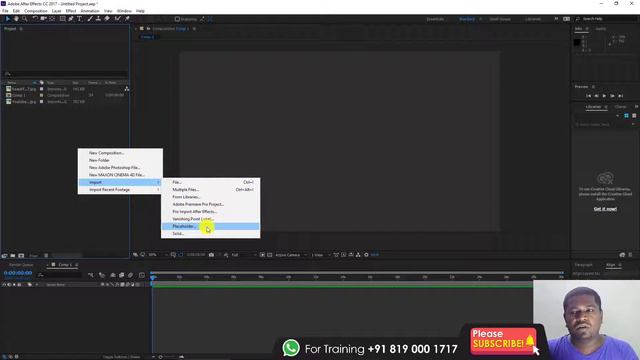Click Create new folder icon in Project panel
Screen dimensions: 640x360
tap(13, 256)
